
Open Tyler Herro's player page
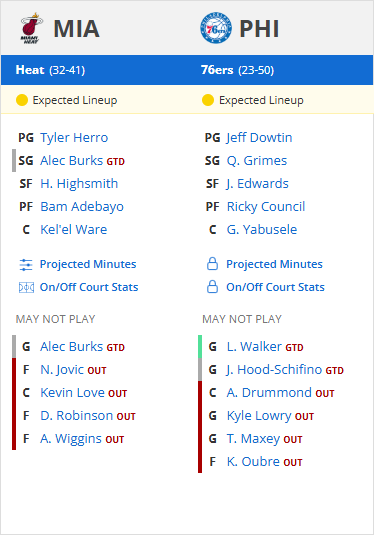74,138
